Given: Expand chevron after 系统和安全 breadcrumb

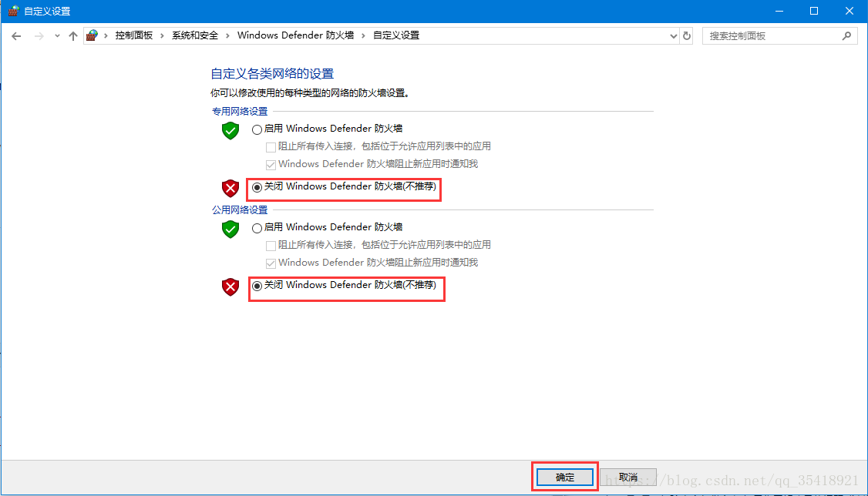Looking at the screenshot, I should point(227,35).
